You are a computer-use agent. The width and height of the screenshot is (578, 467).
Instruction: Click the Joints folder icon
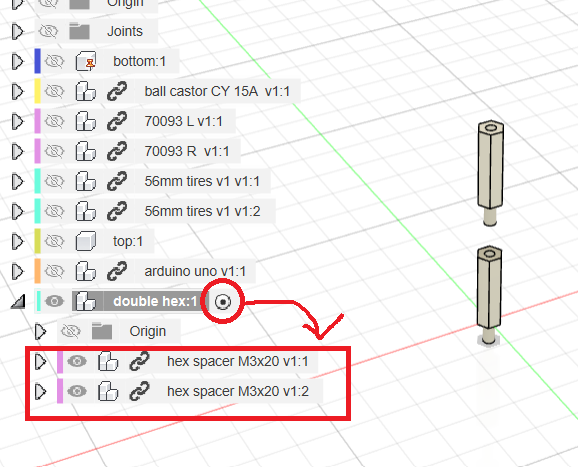(79, 31)
